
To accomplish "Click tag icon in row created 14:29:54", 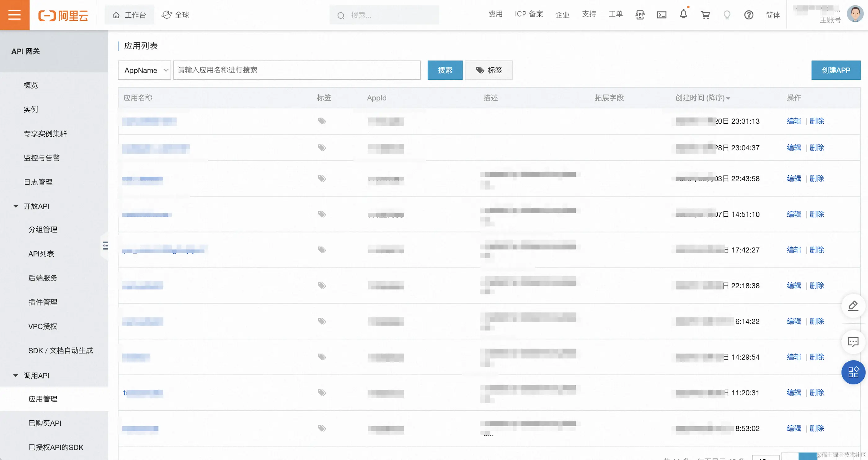I will [322, 357].
